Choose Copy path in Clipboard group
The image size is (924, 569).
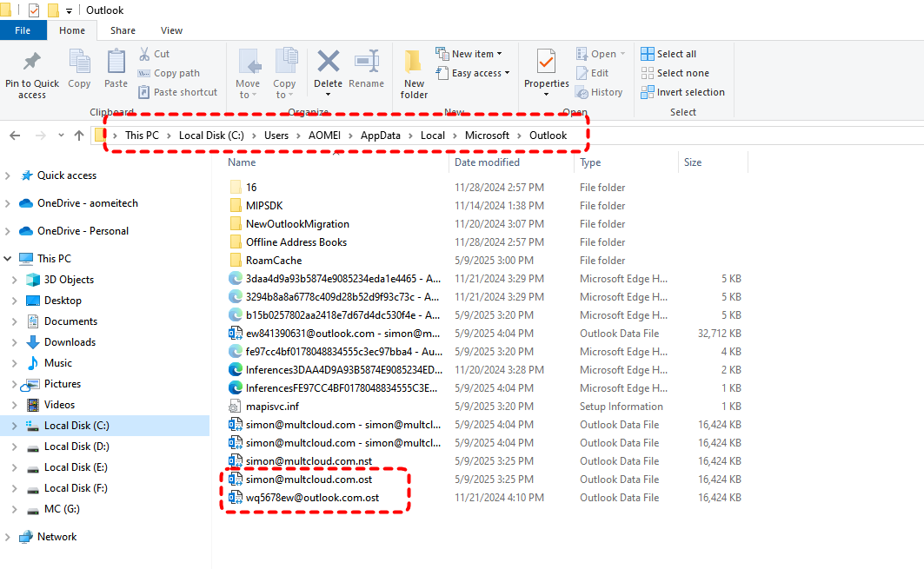coord(170,73)
